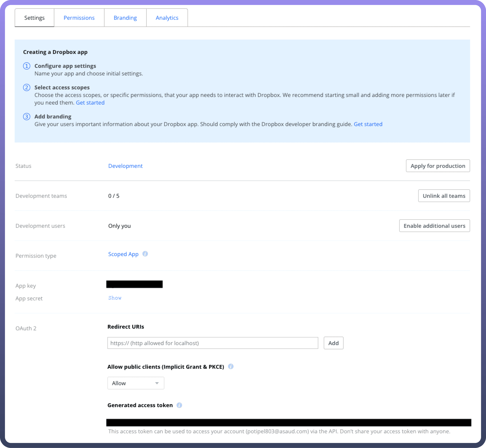Click the circled step 2 icon
The width and height of the screenshot is (486, 448).
27,87
